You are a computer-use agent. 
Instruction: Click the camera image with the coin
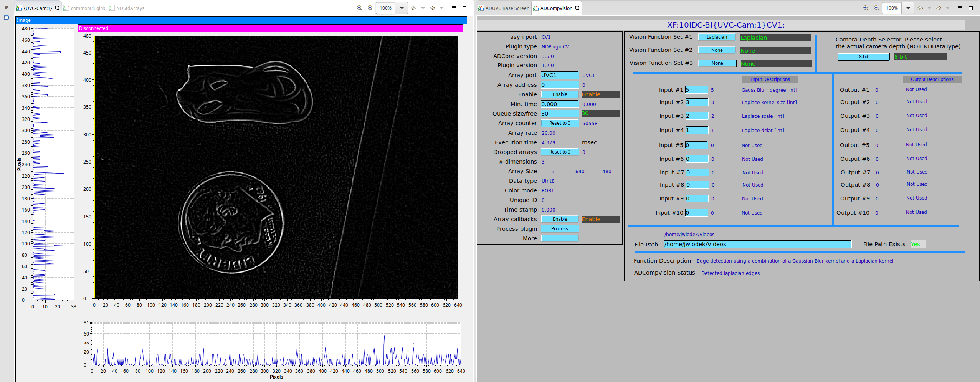click(x=276, y=167)
